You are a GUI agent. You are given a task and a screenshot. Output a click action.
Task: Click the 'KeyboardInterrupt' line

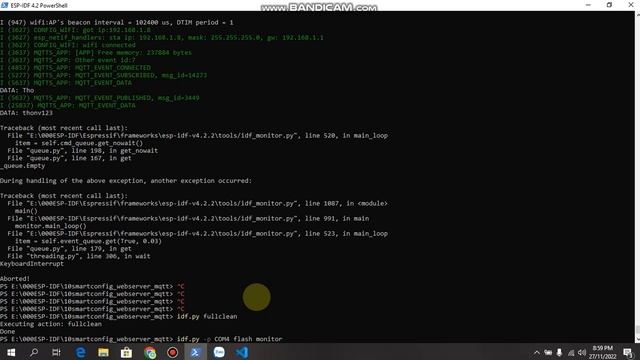tap(32, 264)
